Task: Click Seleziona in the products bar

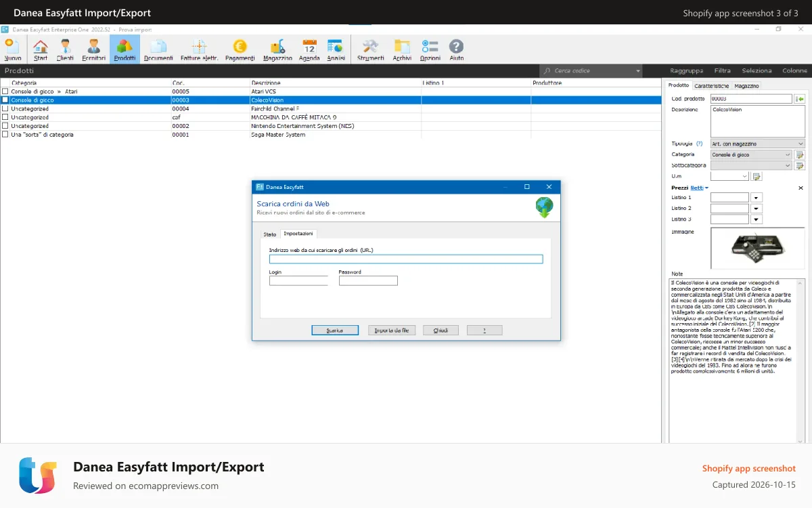Action: 757,70
